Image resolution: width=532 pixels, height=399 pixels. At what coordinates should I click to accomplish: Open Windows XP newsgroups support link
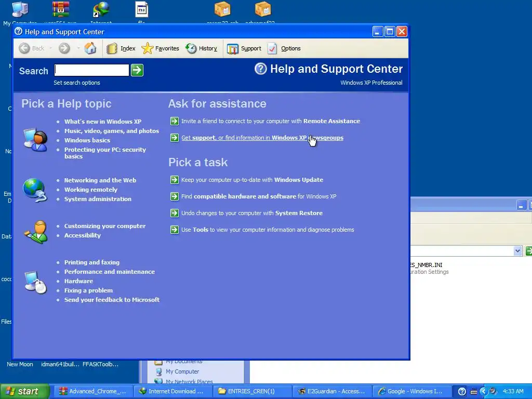point(262,138)
